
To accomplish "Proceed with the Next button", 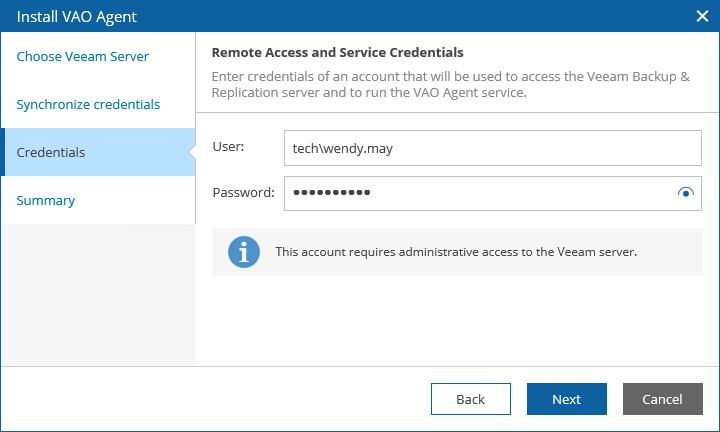I will coord(566,399).
